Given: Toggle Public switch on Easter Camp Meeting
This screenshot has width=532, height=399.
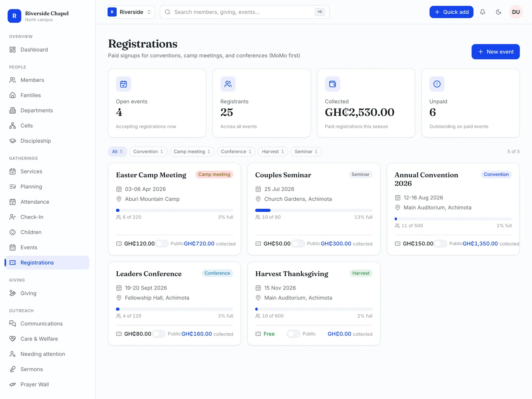Looking at the screenshot, I should pos(162,244).
